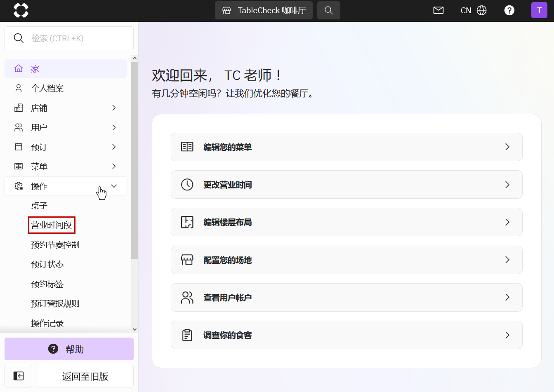Screen dimensions: 554x392
Task: Click the 个人档案 person icon
Action: click(x=19, y=88)
